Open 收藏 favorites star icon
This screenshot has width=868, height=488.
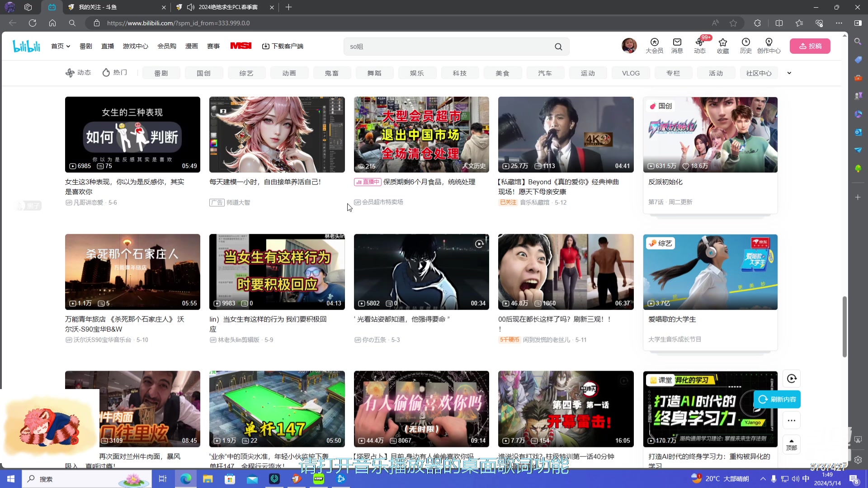tap(723, 46)
